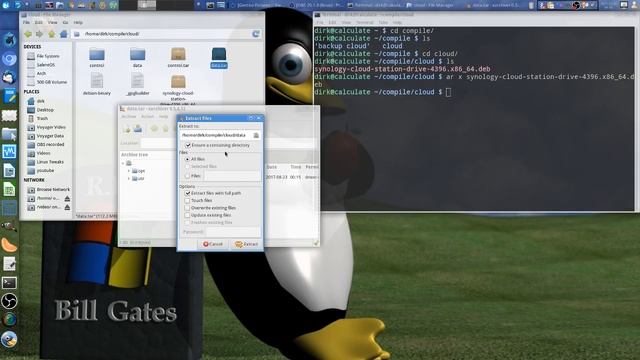
Task: Click Cancel in Extract files dialog
Action: point(213,244)
